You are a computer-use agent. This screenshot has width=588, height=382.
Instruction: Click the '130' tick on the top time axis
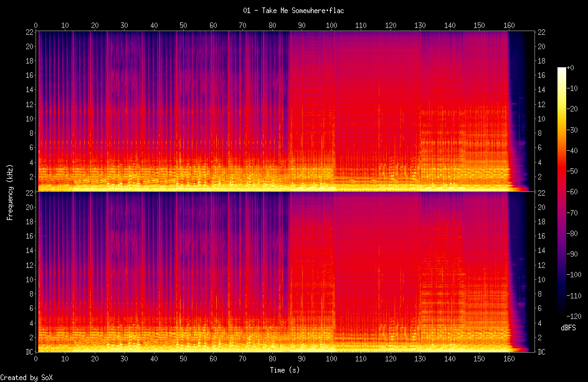coord(420,26)
